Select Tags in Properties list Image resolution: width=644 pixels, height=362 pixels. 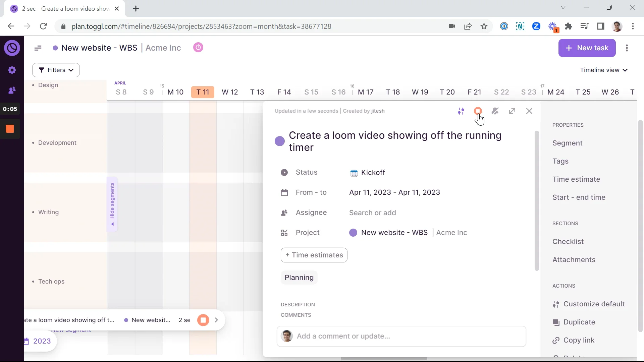click(x=560, y=161)
